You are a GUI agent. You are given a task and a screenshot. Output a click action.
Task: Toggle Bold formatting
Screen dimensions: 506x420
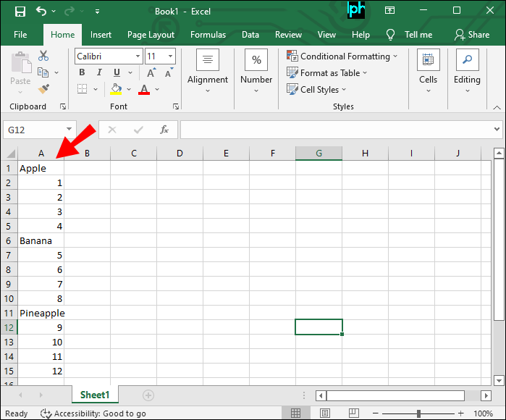[x=82, y=72]
